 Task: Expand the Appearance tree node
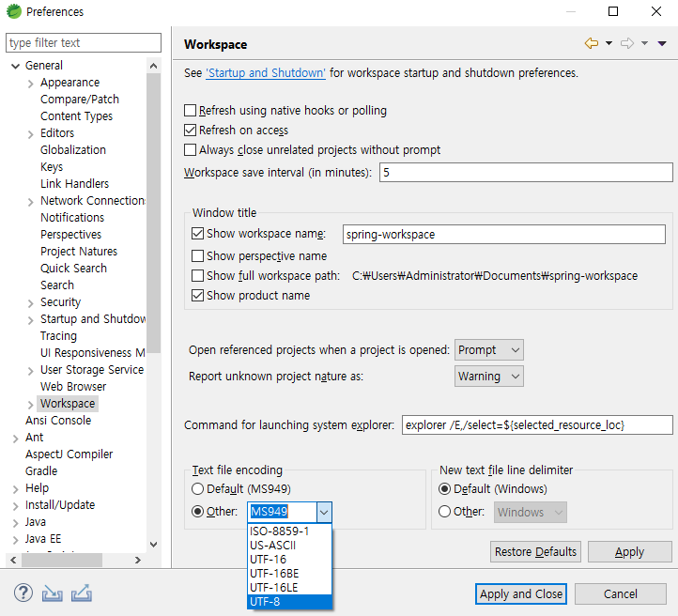[30, 84]
